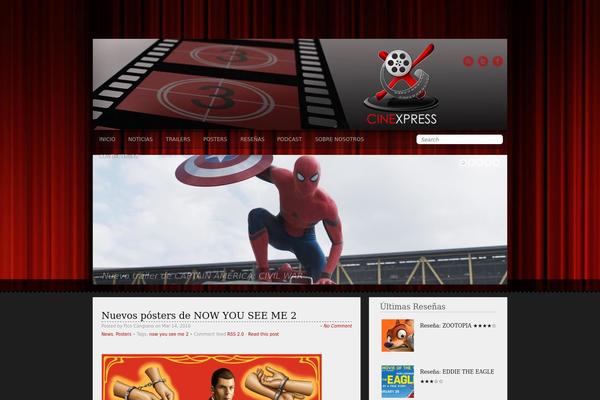Open the 'Reseña: ZOOTOPIA' link
This screenshot has height=400, width=600.
pos(458,326)
